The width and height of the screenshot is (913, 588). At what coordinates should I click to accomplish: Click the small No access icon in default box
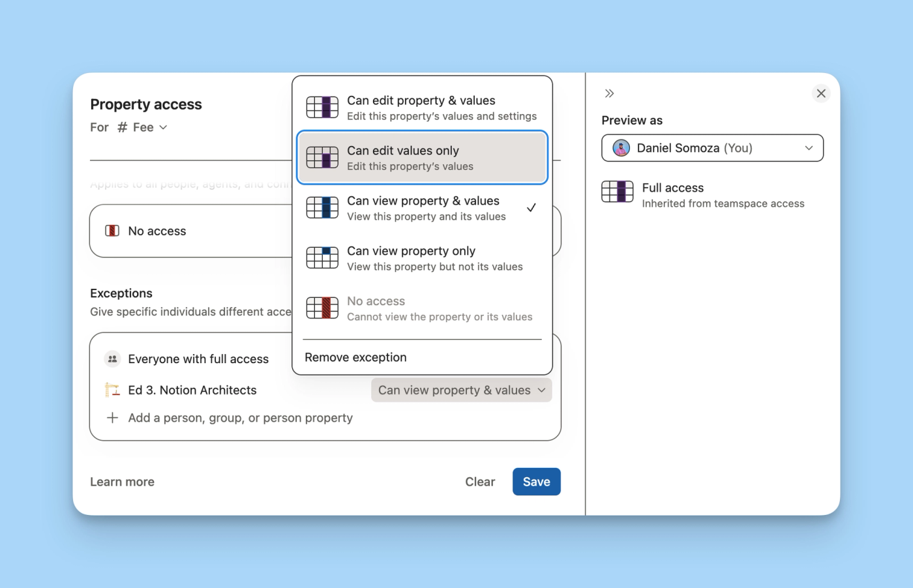coord(112,231)
